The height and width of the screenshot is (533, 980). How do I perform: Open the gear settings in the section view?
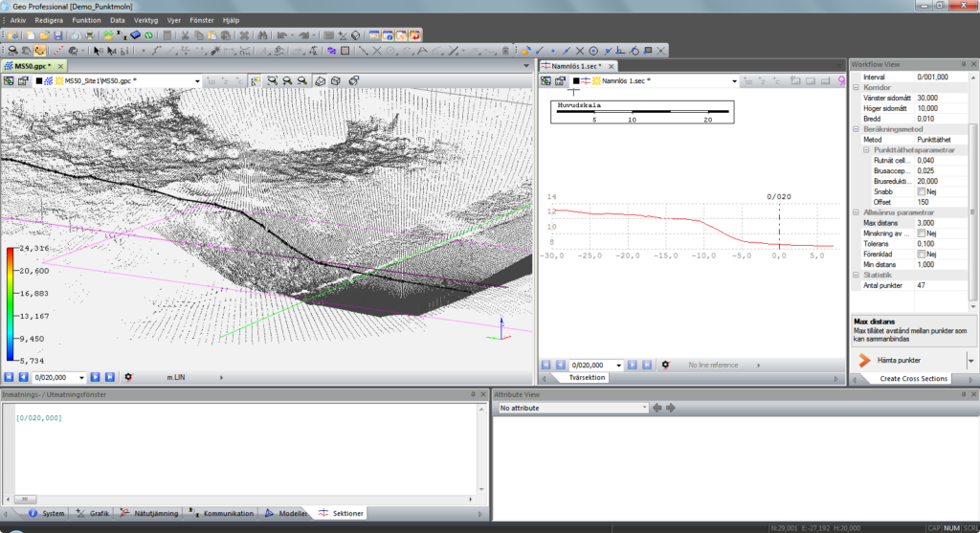pyautogui.click(x=665, y=366)
